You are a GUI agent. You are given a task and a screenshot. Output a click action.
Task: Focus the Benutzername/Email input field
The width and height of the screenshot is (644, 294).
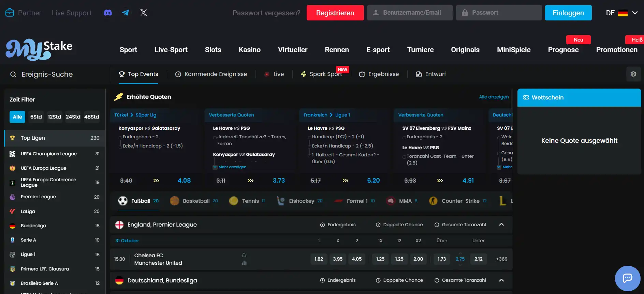point(410,13)
